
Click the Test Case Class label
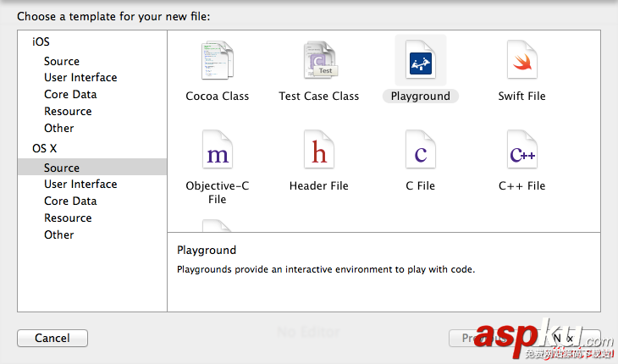pos(319,97)
